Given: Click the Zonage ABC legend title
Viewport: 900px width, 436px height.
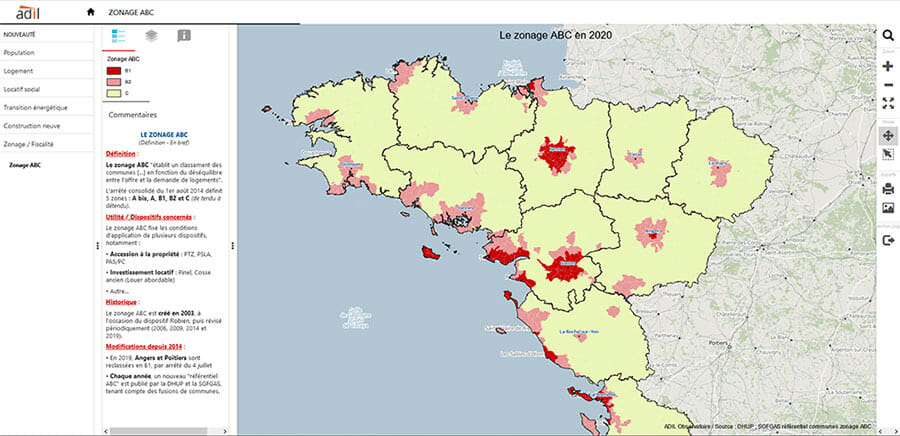Looking at the screenshot, I should point(123,59).
